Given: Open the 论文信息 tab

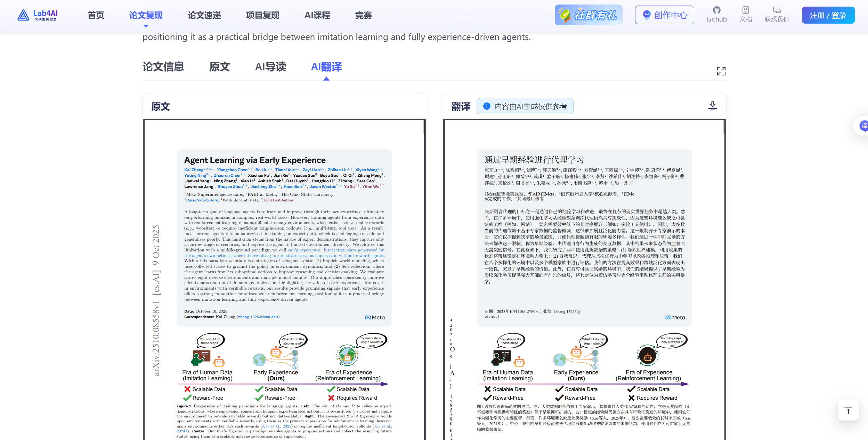Looking at the screenshot, I should [163, 67].
